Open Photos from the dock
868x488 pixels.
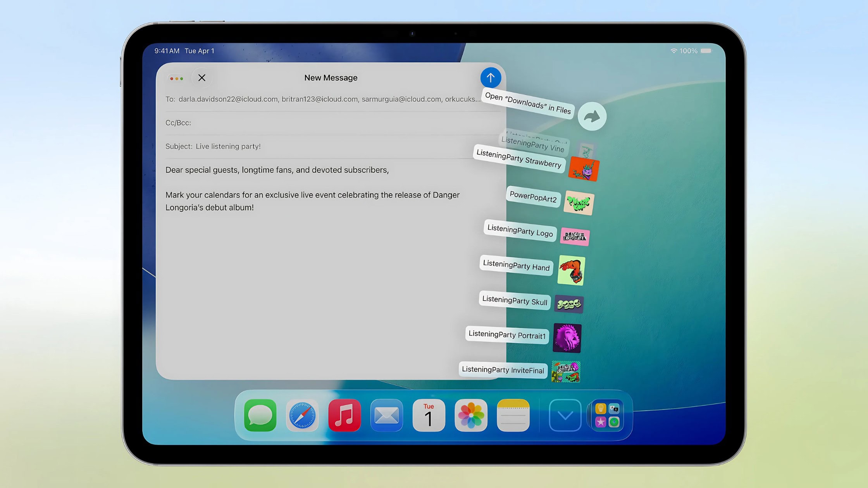[x=470, y=416]
